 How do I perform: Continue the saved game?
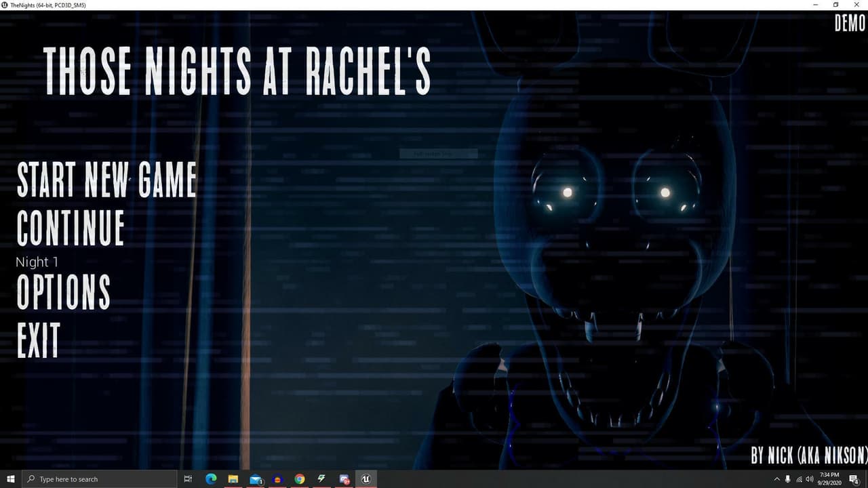[71, 228]
